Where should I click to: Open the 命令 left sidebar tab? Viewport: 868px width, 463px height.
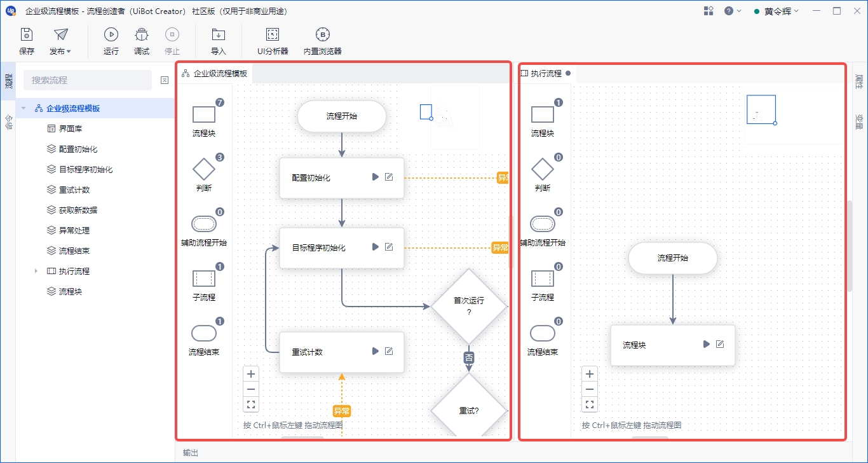[x=8, y=121]
